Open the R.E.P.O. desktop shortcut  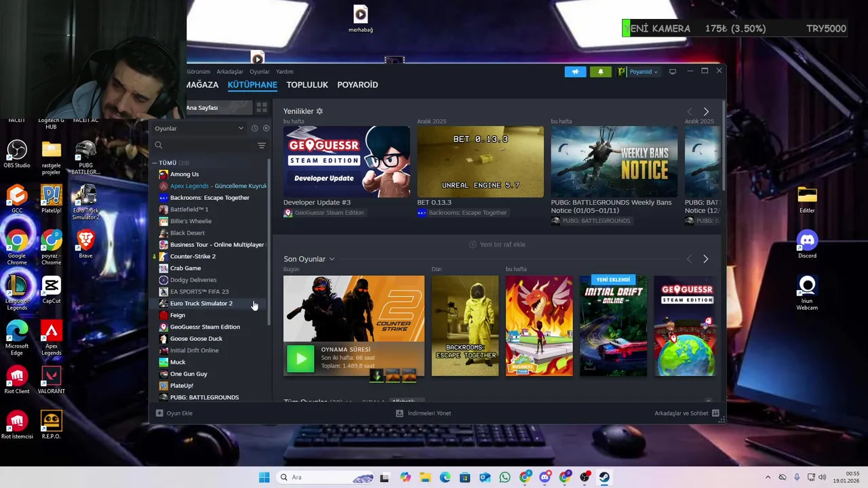[52, 425]
